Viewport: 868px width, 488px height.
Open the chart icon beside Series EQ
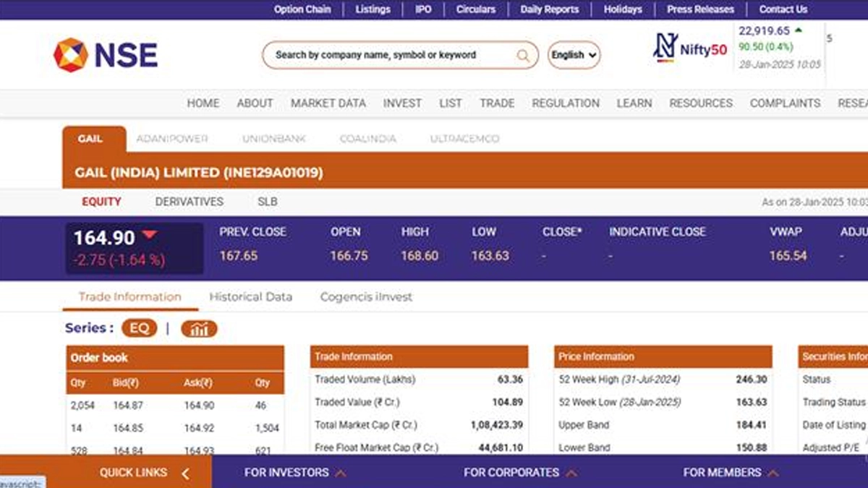tap(199, 329)
